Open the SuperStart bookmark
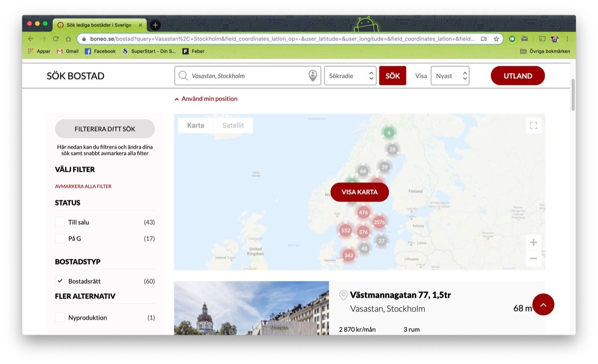 tap(149, 51)
